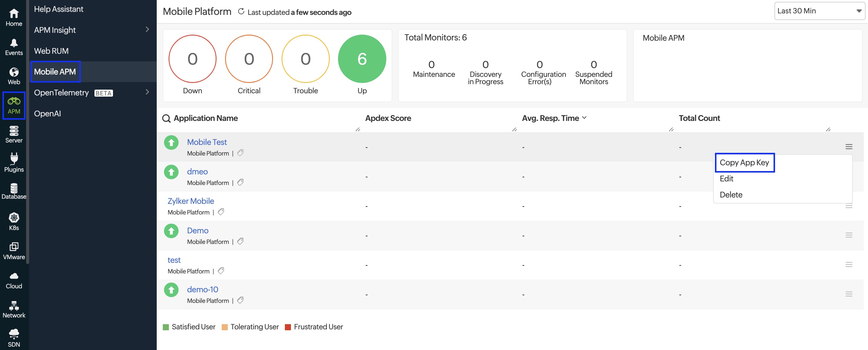This screenshot has height=350, width=868.
Task: Expand the OpenTelemetry submenu
Action: (147, 92)
